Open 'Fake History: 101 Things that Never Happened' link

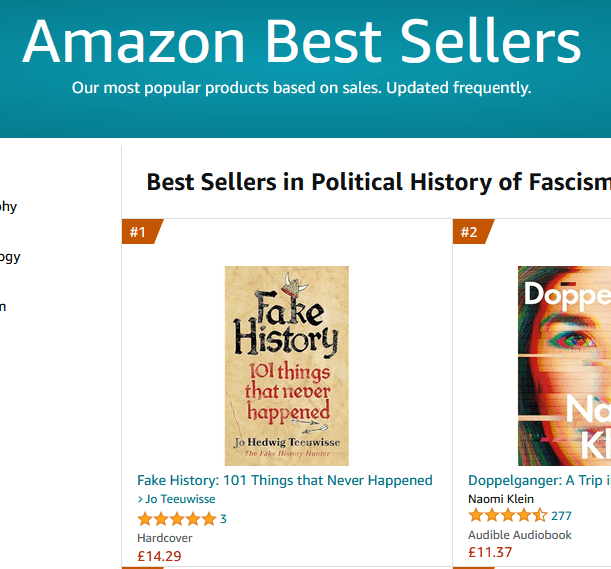pyautogui.click(x=284, y=480)
